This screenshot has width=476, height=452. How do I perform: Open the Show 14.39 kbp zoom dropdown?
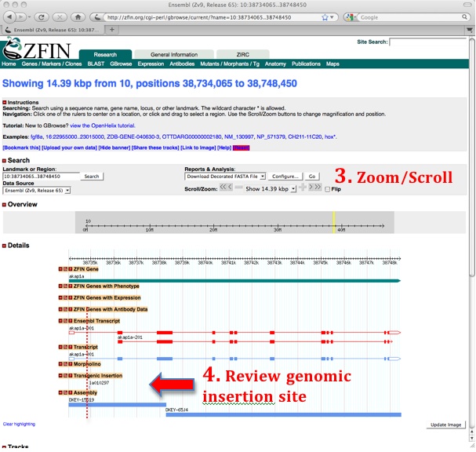point(271,188)
